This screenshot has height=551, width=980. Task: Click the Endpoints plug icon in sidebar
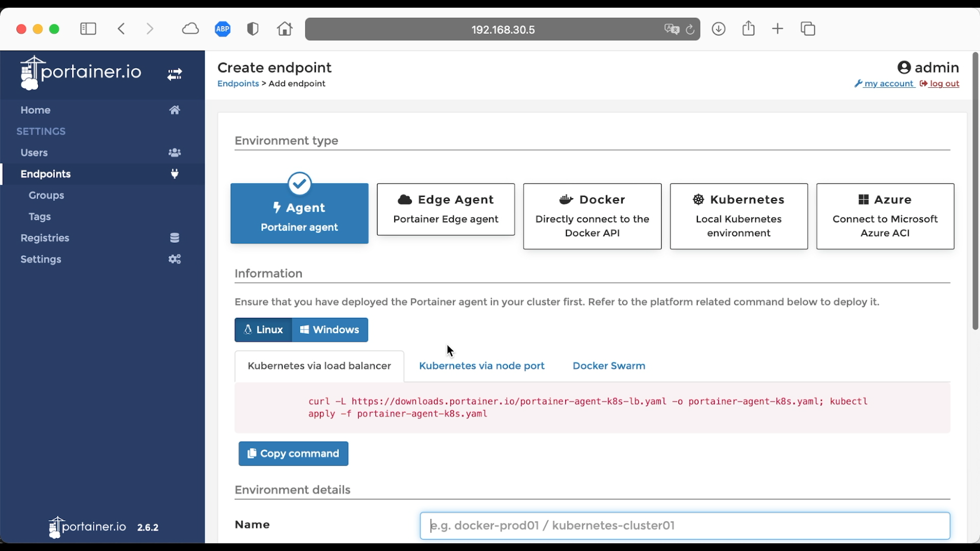pos(175,174)
